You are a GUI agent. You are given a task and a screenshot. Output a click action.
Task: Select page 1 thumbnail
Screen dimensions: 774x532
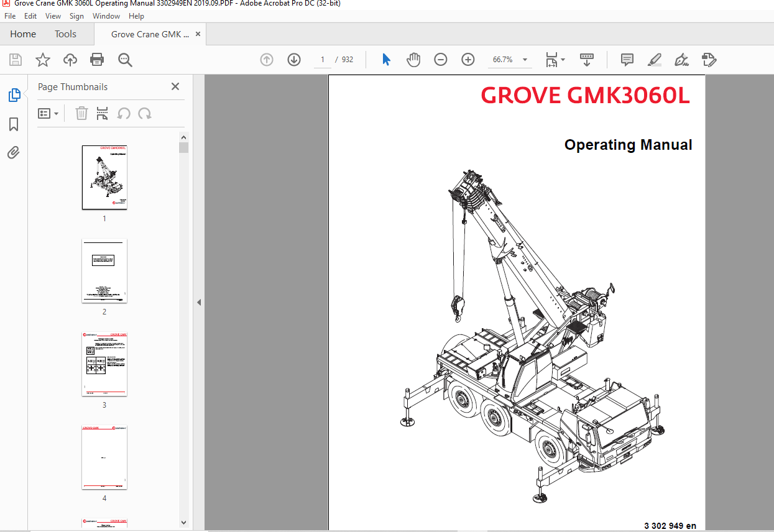coord(104,177)
